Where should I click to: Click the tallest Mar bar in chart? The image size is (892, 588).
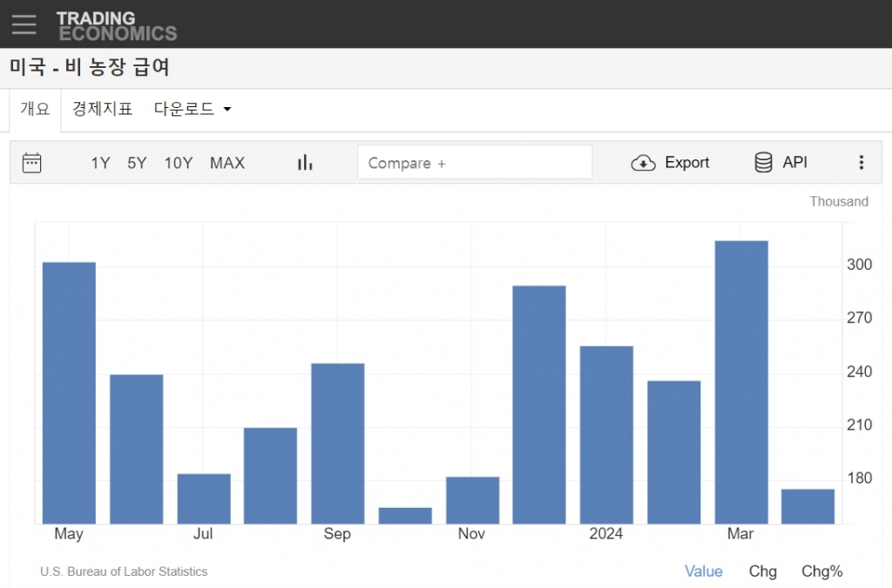(740, 382)
